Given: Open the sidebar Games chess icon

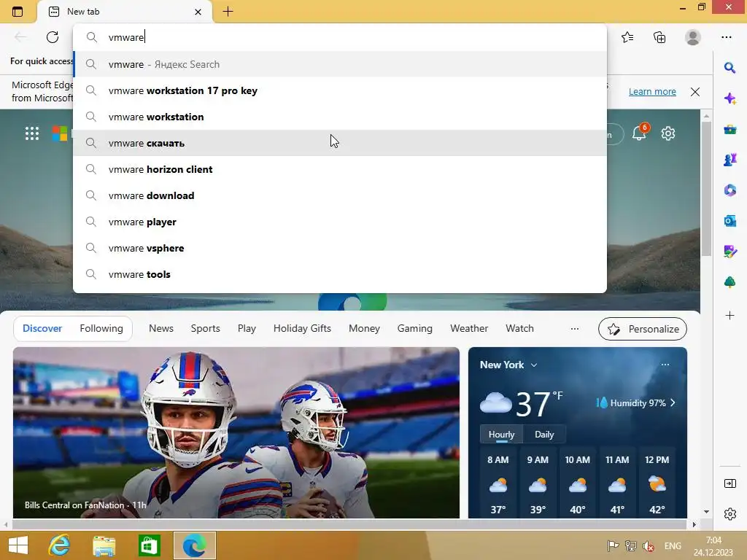Looking at the screenshot, I should click(x=729, y=160).
